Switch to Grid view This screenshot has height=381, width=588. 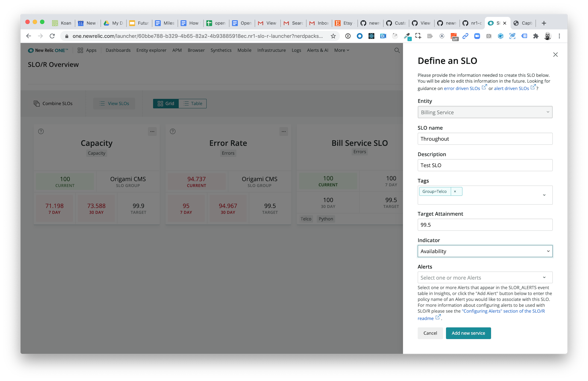coord(166,104)
